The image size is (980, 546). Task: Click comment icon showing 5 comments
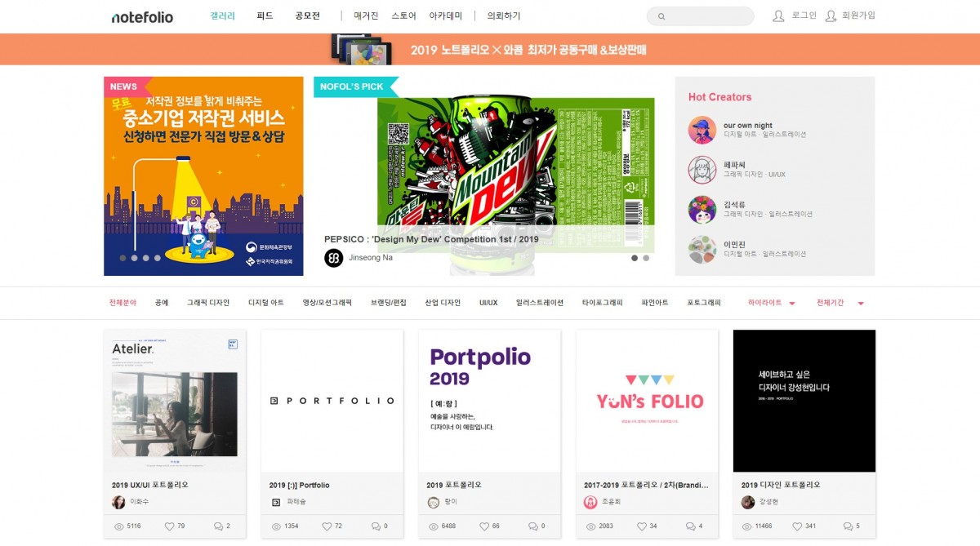point(848,526)
